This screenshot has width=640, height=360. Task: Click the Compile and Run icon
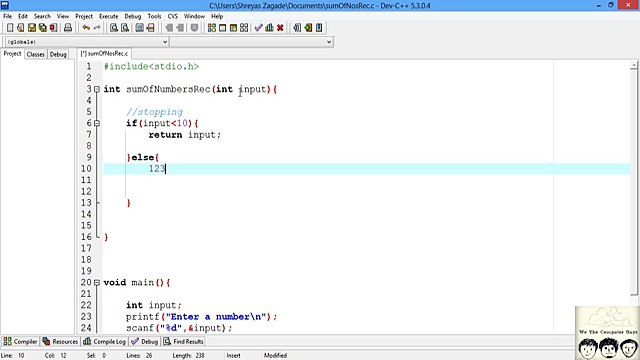tap(233, 28)
